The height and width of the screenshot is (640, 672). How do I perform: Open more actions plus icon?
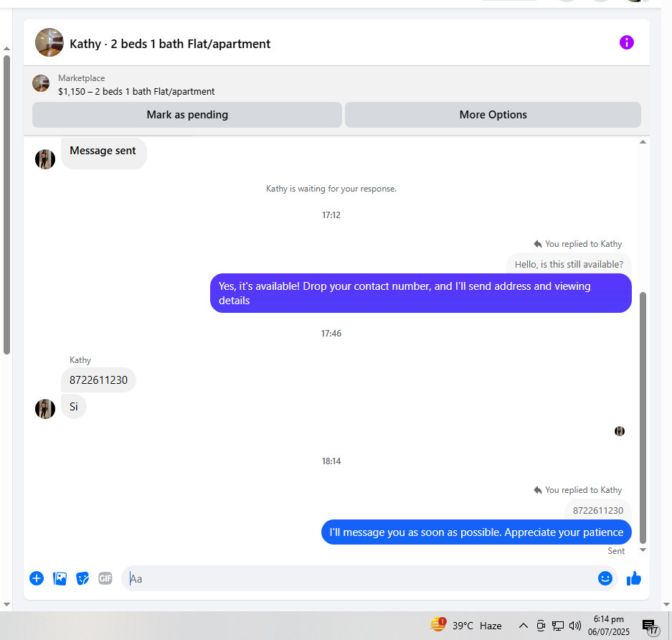37,578
